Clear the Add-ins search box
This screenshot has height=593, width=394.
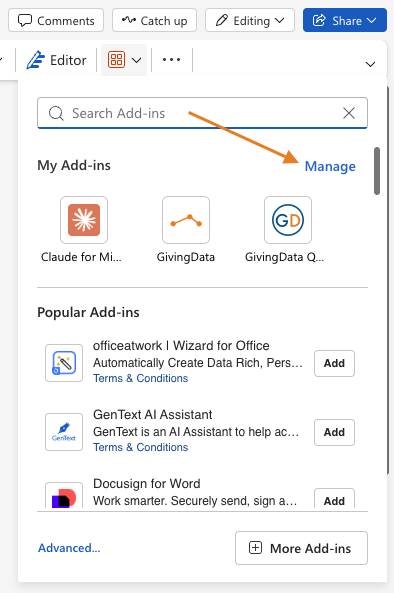click(349, 113)
